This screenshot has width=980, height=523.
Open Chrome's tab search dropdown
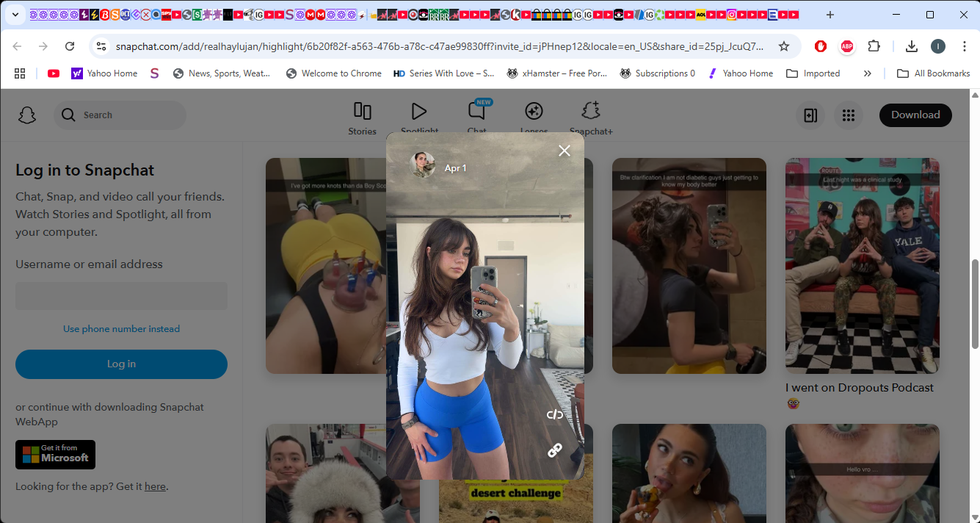(15, 15)
